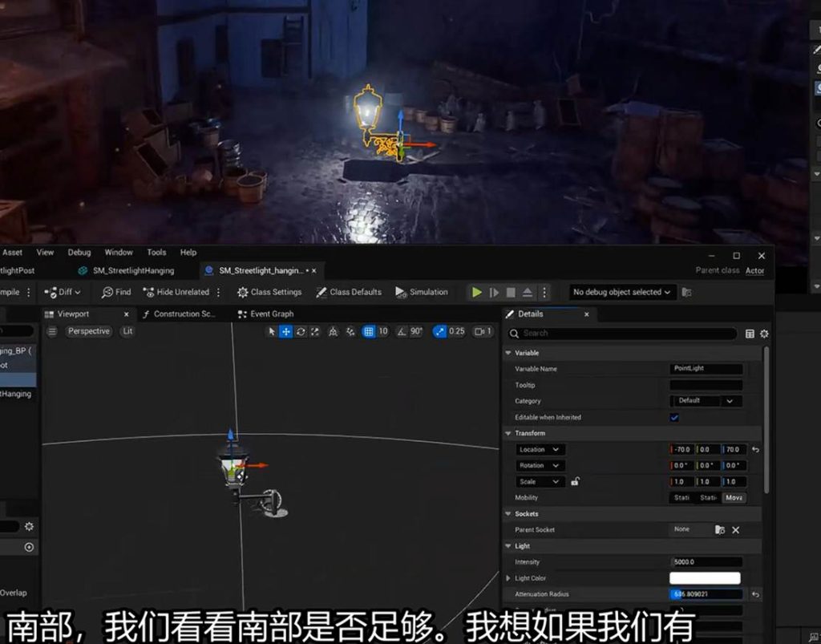Click the white Light Color swatch
Screen dimensions: 821x644
coord(705,578)
